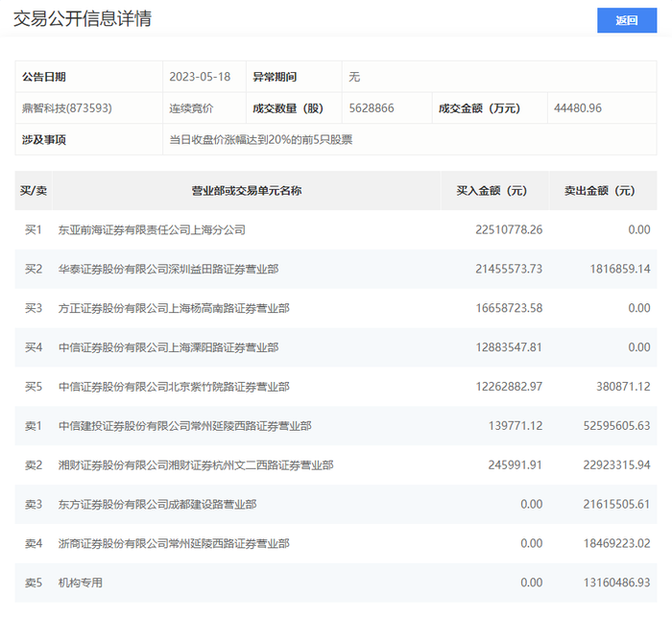Select sell amount 13160486.93
This screenshot has height=618, width=672.
coord(616,582)
